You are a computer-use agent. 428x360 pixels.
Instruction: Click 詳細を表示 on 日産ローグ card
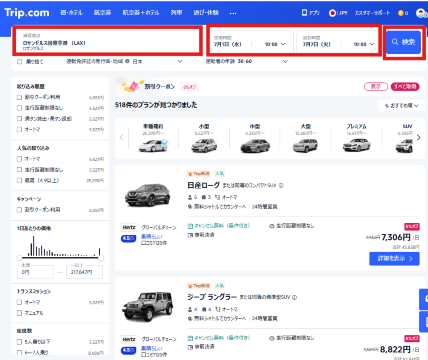click(x=394, y=259)
